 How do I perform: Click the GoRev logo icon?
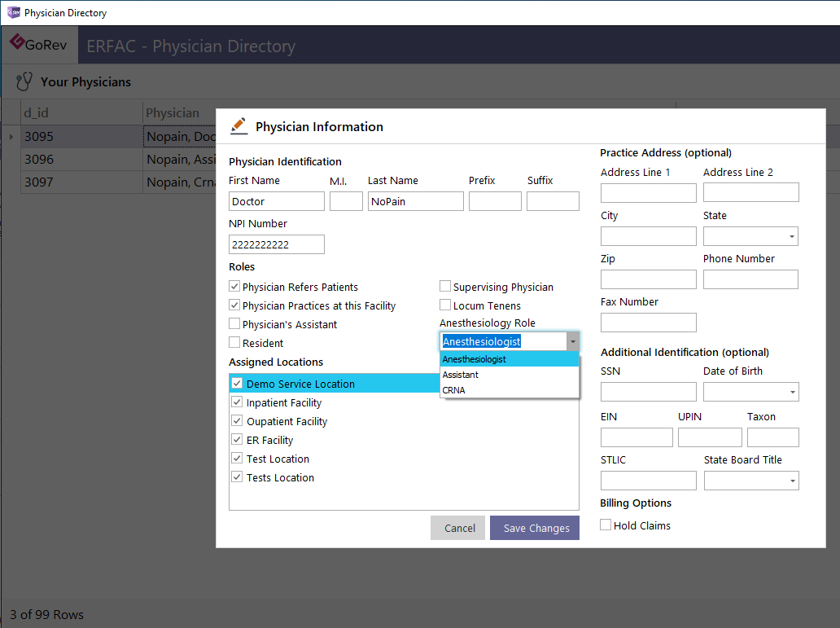(17, 42)
